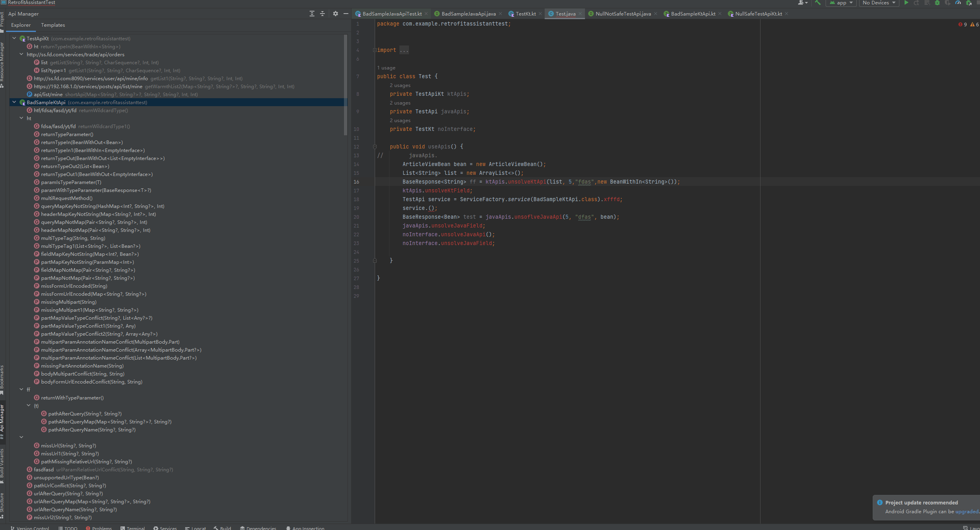980x530 pixels.
Task: Click the error count indicator showing 9
Action: point(962,24)
